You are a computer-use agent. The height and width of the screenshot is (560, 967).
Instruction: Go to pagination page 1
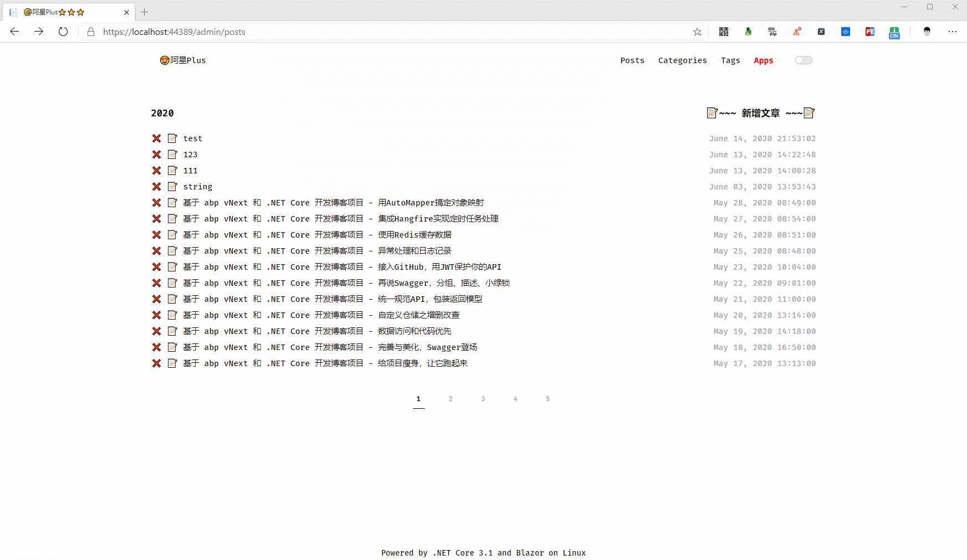click(418, 399)
